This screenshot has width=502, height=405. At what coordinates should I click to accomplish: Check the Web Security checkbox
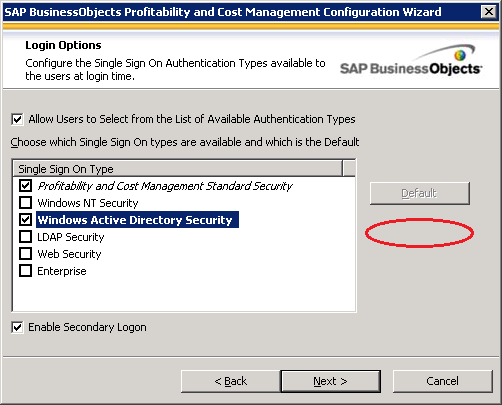click(26, 253)
